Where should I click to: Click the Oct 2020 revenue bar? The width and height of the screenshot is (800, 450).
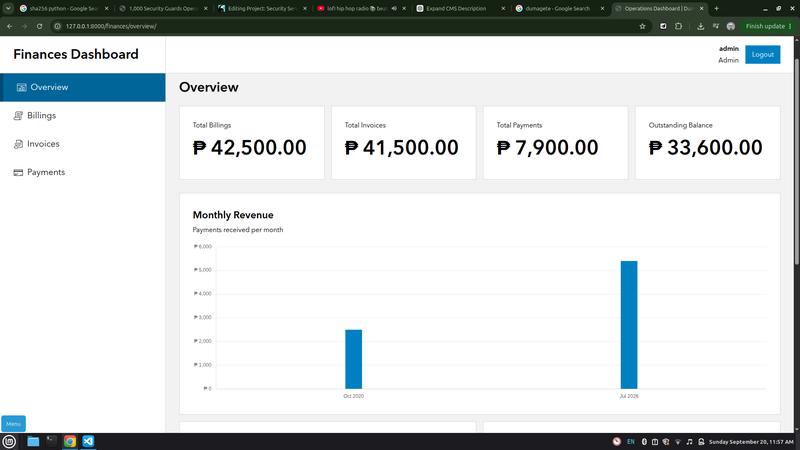click(354, 359)
